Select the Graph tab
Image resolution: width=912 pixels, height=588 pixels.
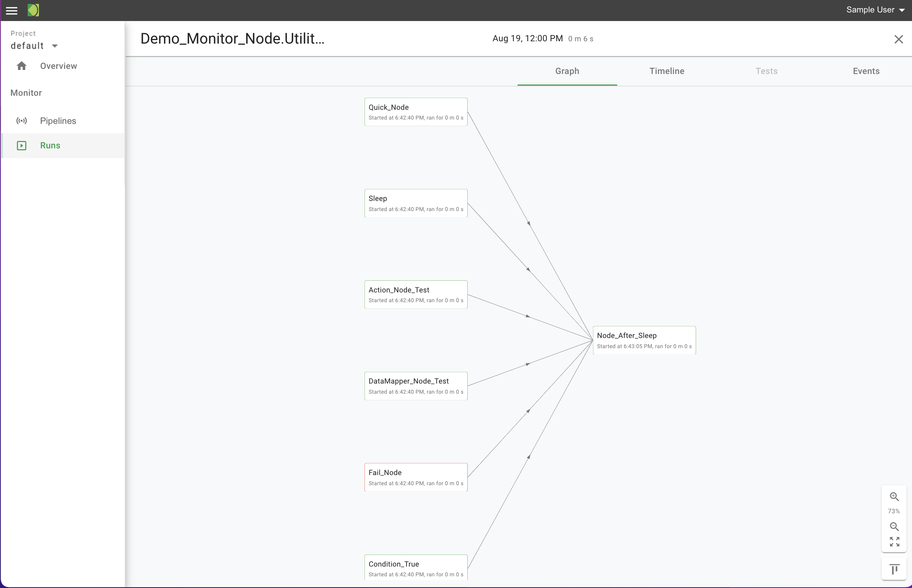tap(567, 71)
